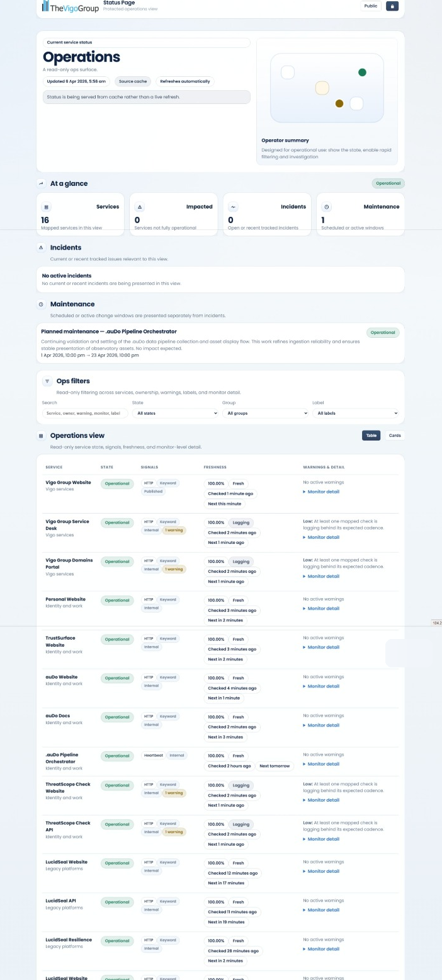Click the Search filter input field
Image resolution: width=442 pixels, height=980 pixels.
[x=85, y=413]
